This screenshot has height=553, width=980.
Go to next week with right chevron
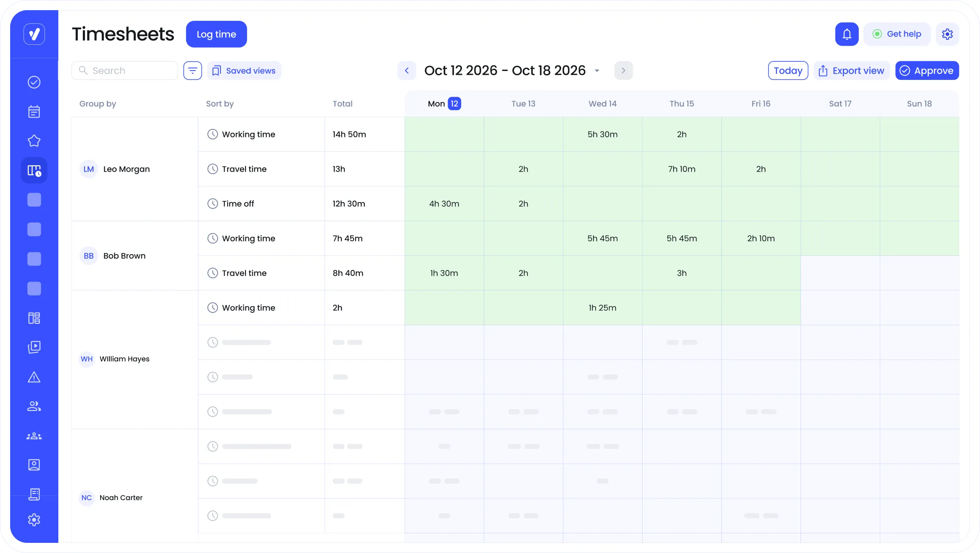tap(623, 71)
